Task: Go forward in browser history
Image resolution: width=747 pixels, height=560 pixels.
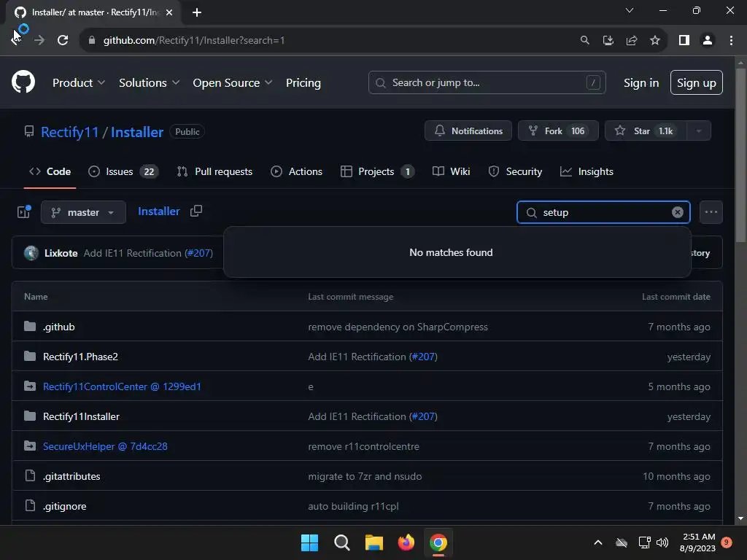Action: coord(39,40)
